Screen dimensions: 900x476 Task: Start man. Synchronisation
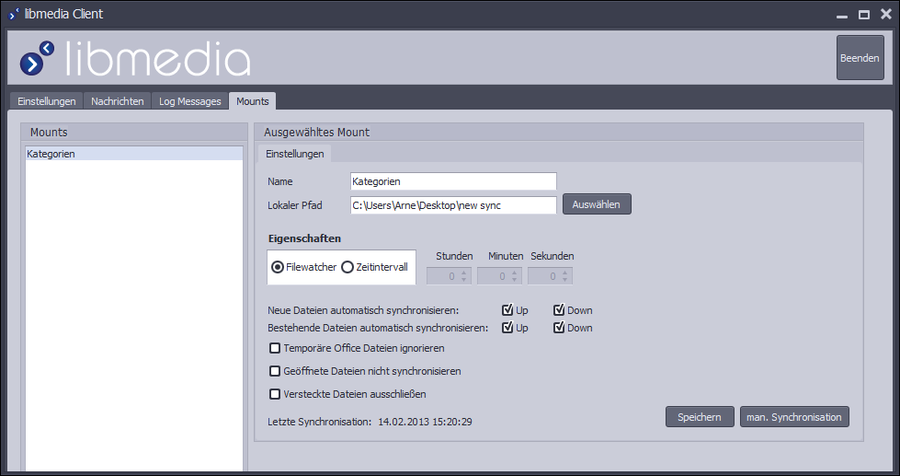[794, 417]
